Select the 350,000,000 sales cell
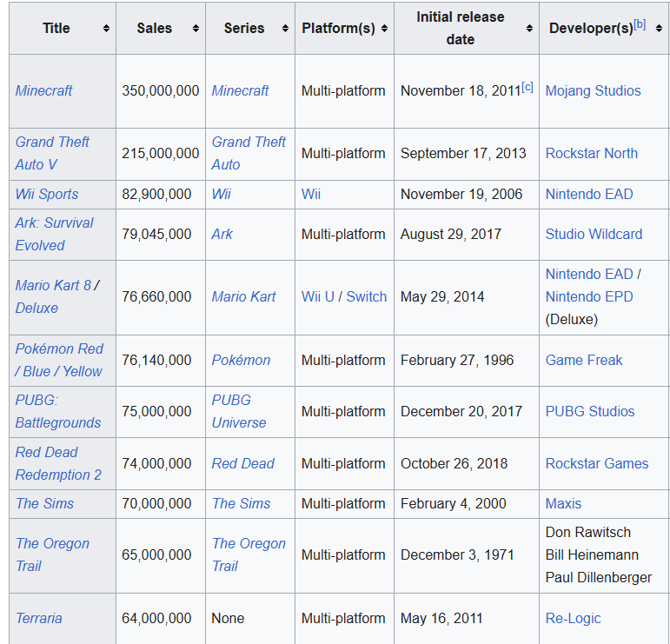 point(161,91)
